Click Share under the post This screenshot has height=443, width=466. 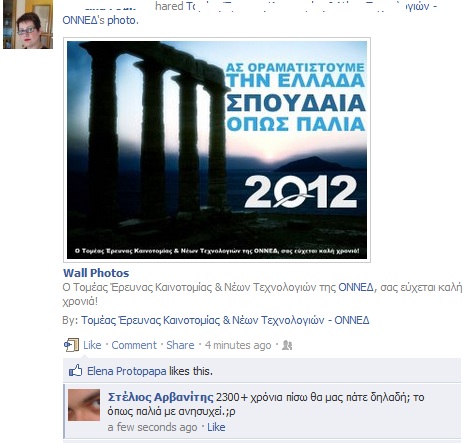180,345
